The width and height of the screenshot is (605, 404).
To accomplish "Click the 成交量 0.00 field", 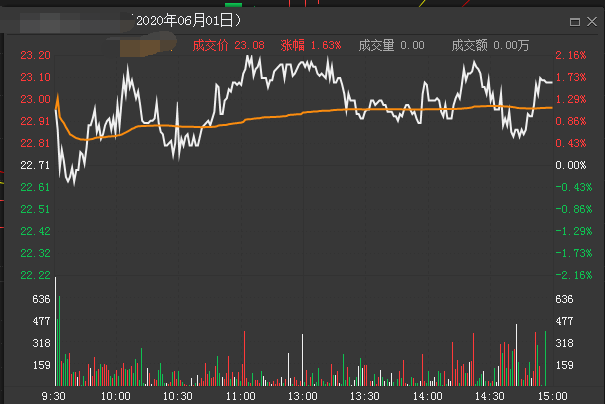I will [x=391, y=45].
